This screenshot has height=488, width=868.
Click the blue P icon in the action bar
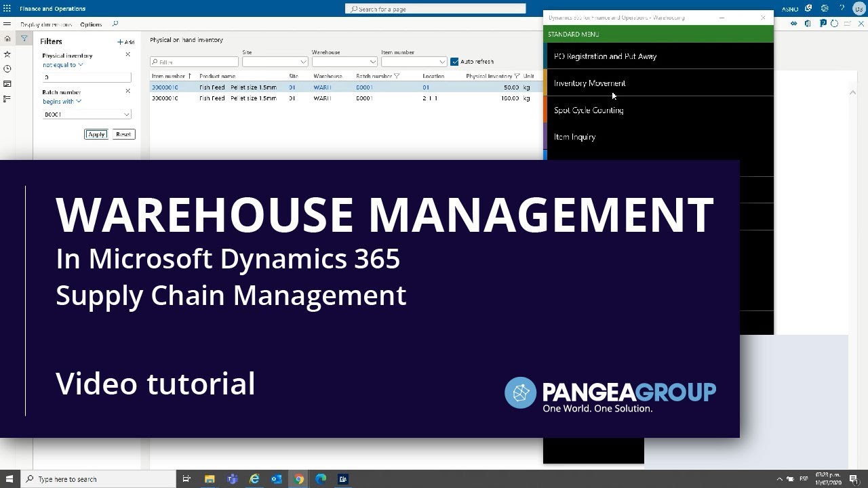tap(823, 24)
